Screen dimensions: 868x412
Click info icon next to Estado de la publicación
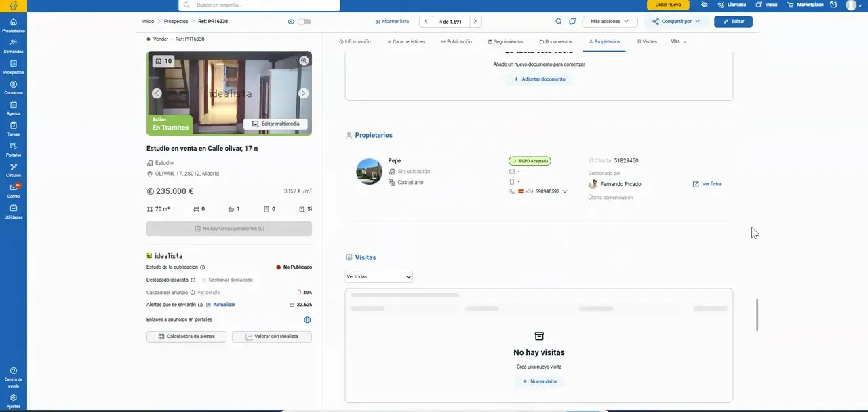202,267
